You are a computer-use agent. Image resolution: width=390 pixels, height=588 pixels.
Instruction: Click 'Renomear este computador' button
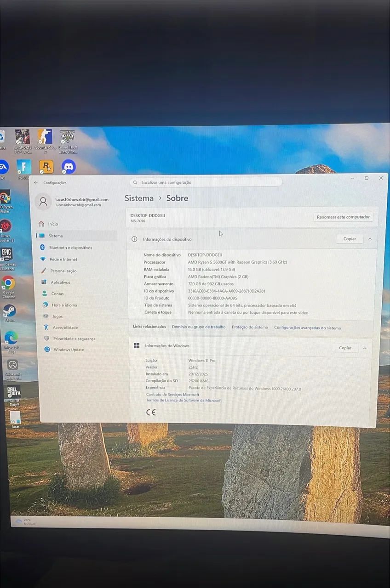pos(344,217)
